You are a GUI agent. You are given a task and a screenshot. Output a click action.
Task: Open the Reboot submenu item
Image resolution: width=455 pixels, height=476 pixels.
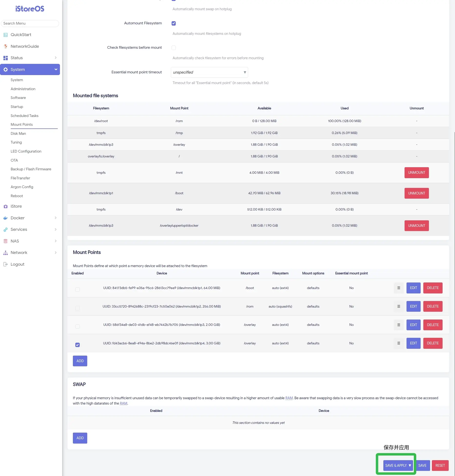(17, 196)
